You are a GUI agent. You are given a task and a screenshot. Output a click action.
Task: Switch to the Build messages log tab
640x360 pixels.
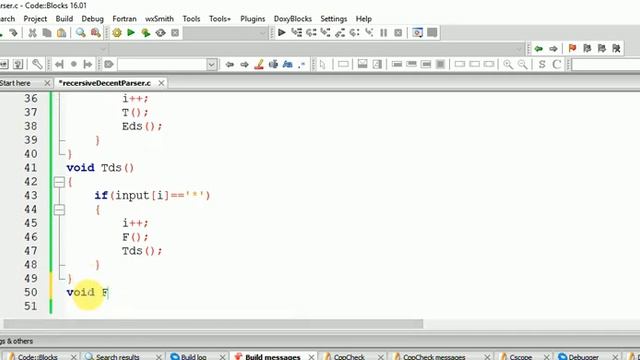(x=273, y=357)
